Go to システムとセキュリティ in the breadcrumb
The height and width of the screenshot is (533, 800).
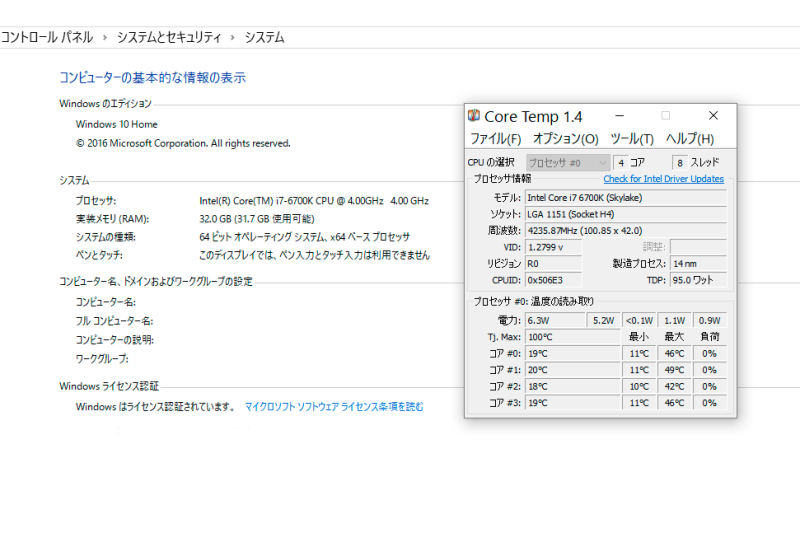click(x=169, y=37)
